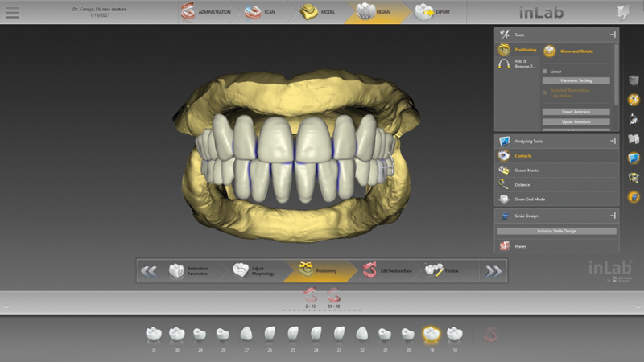Click the Harmonic Setting button

point(576,81)
